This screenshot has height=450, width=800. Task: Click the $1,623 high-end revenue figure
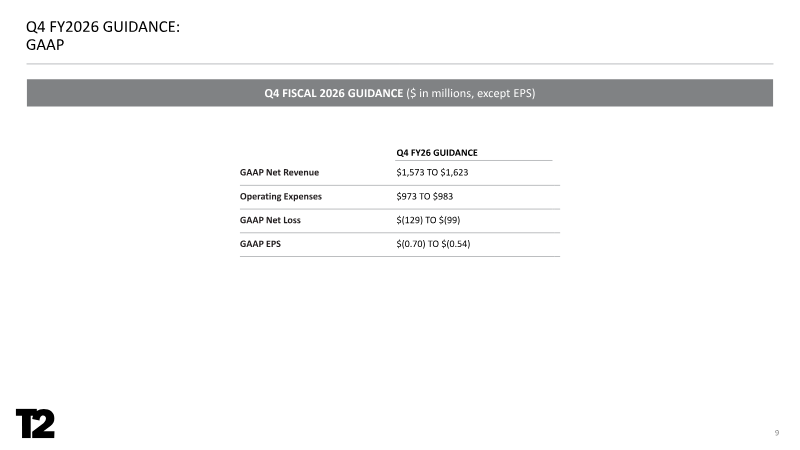tap(454, 173)
